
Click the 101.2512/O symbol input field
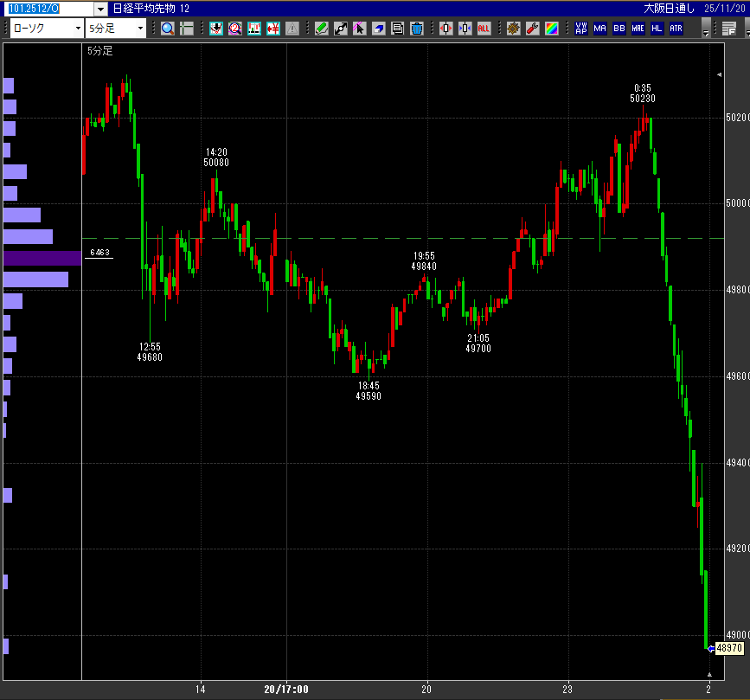point(48,9)
